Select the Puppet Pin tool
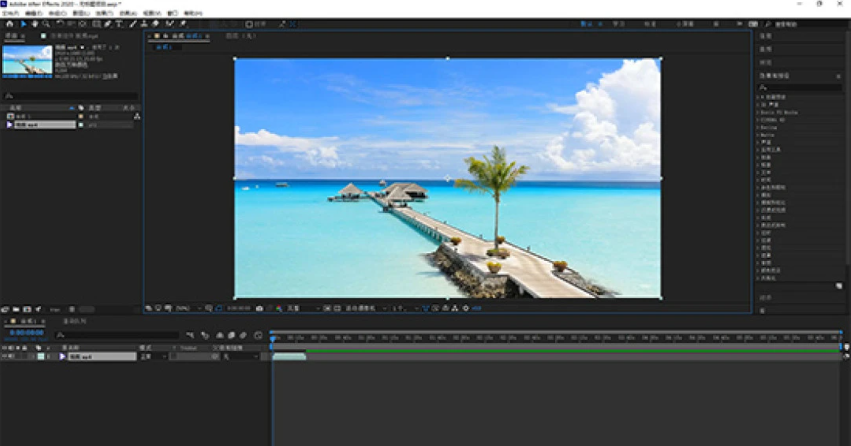The height and width of the screenshot is (446, 851). (x=182, y=23)
